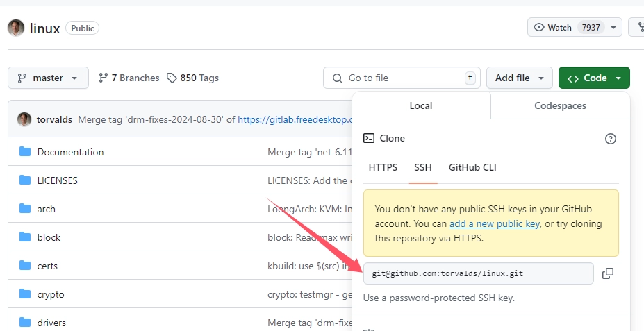Click the 'add a new public key' link
The width and height of the screenshot is (644, 331).
(494, 224)
